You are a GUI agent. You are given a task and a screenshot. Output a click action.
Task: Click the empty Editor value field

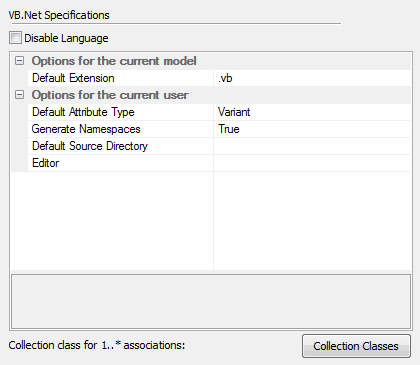point(312,163)
